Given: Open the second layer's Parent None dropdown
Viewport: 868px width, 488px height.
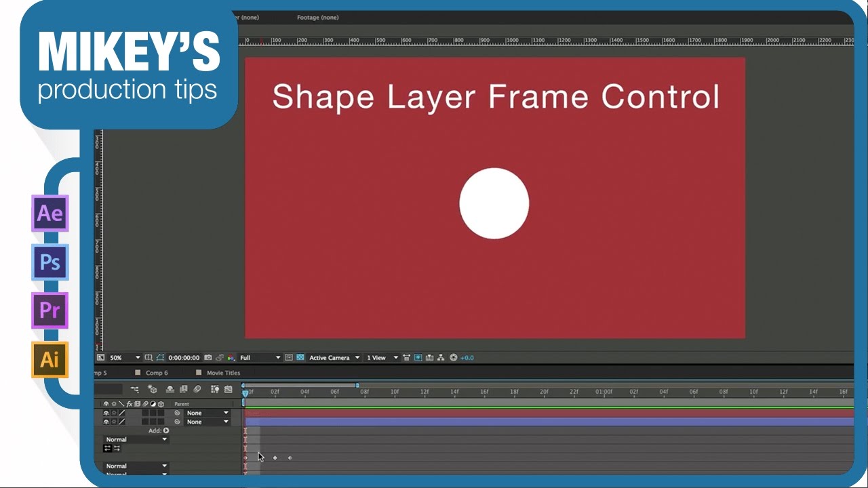Looking at the screenshot, I should click(207, 422).
